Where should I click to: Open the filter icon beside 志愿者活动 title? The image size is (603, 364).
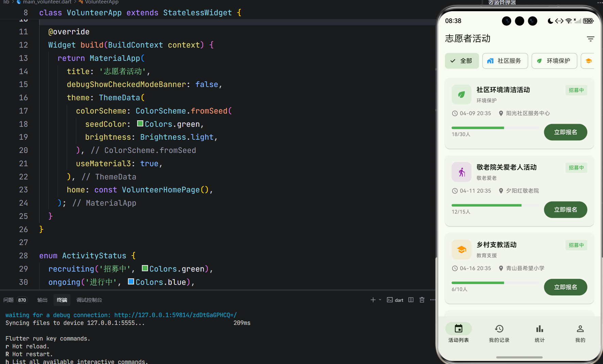[x=590, y=39]
